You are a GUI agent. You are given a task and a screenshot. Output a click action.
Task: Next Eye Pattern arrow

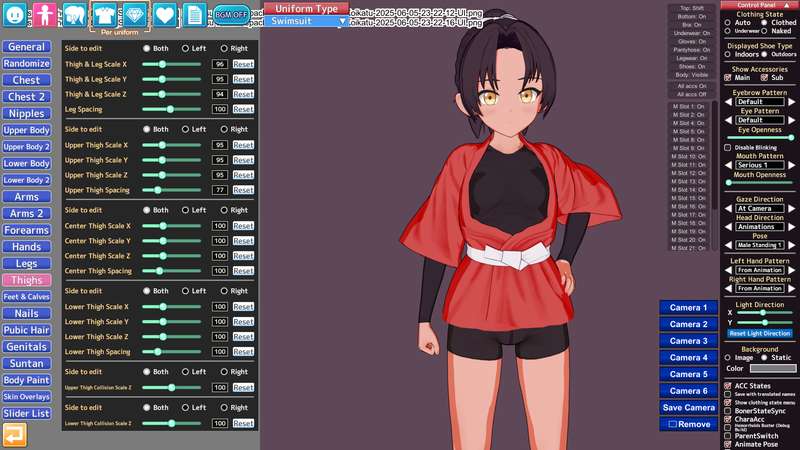click(x=791, y=120)
